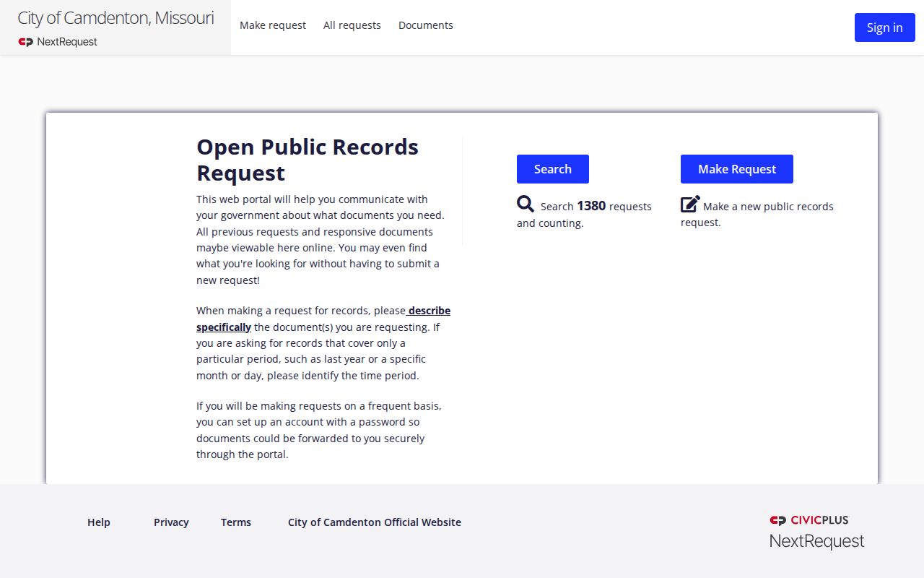
Task: Click the pencil edit icon beside Make a new request
Action: pos(690,204)
